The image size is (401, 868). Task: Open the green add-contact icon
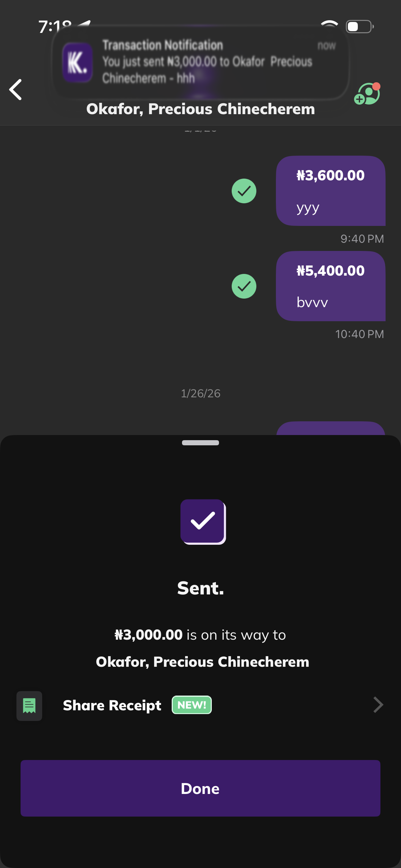[x=367, y=94]
